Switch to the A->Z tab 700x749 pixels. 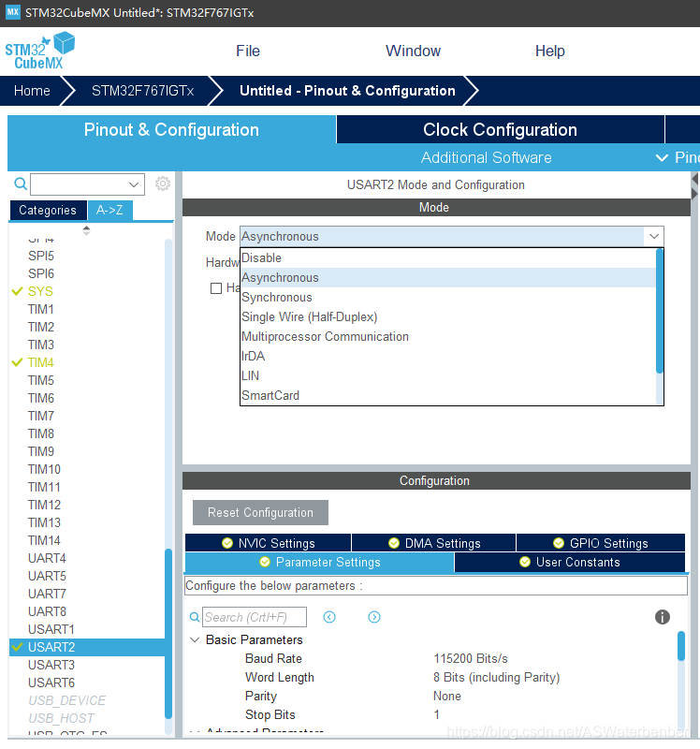109,210
